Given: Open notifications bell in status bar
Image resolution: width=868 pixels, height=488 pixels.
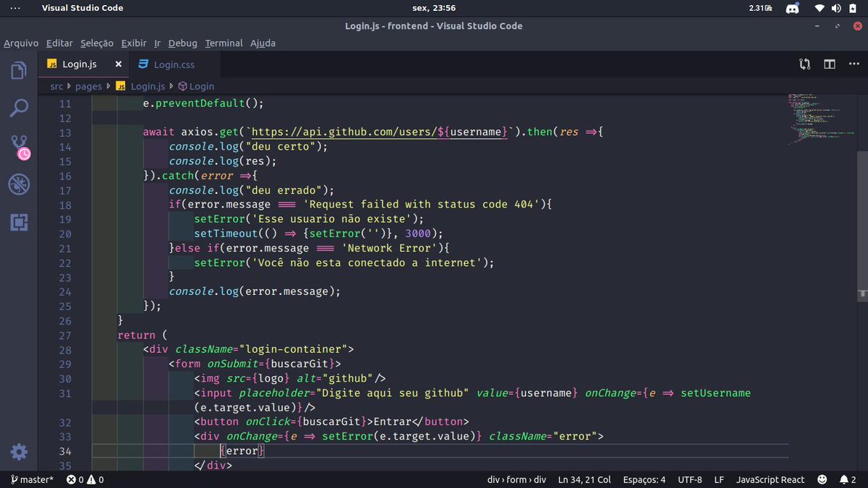Looking at the screenshot, I should click(x=848, y=479).
